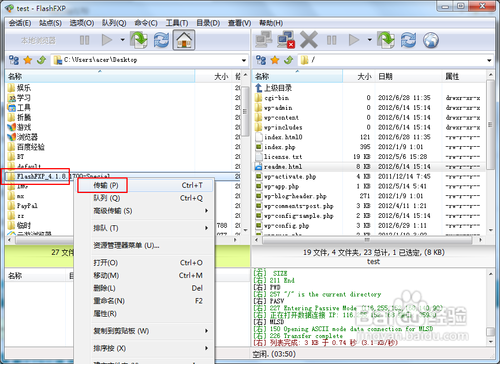Open the remote transfer arrow dropdown
This screenshot has width=501, height=365.
pos(369,40)
